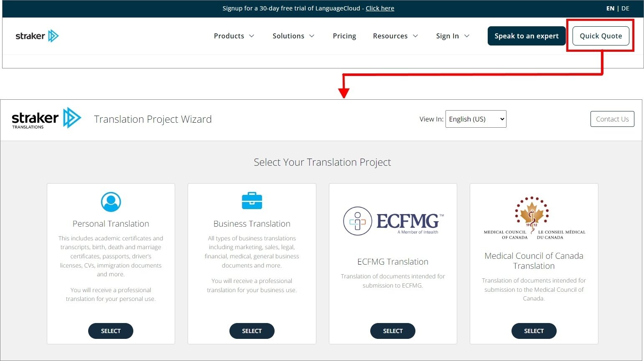Click the straker translations logo in the wizard header
This screenshot has height=361, width=644.
(x=46, y=119)
